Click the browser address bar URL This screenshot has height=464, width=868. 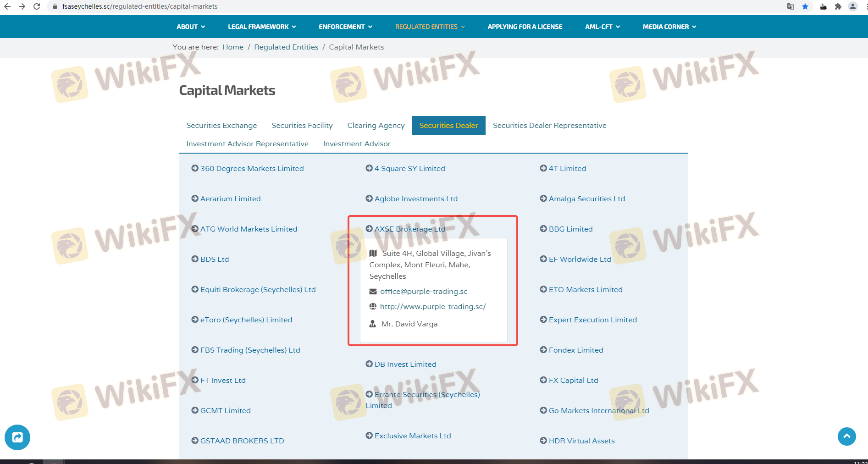tap(140, 6)
